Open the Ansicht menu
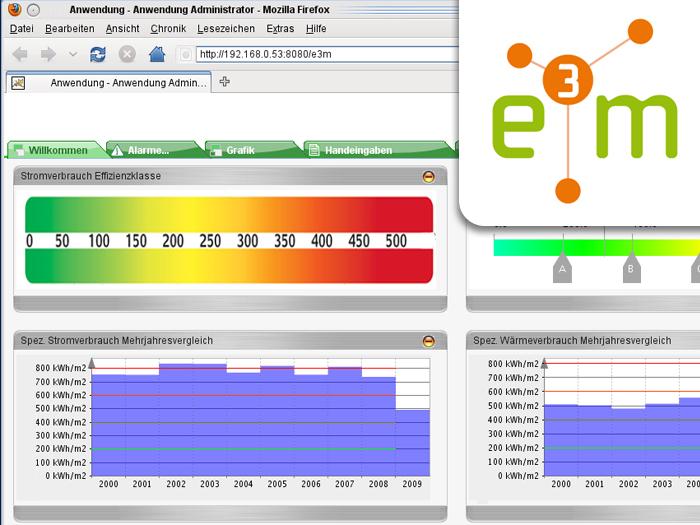This screenshot has width=700, height=525. pos(122,29)
